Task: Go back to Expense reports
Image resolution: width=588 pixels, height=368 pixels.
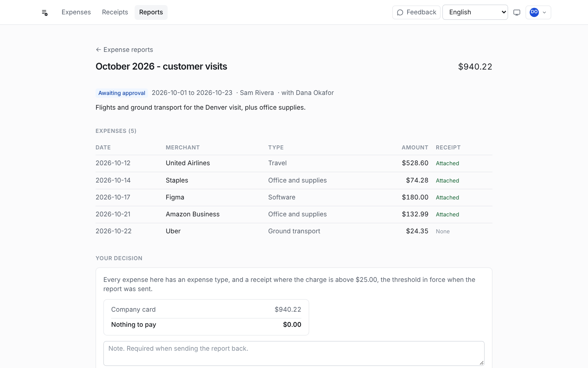Action: click(x=124, y=50)
